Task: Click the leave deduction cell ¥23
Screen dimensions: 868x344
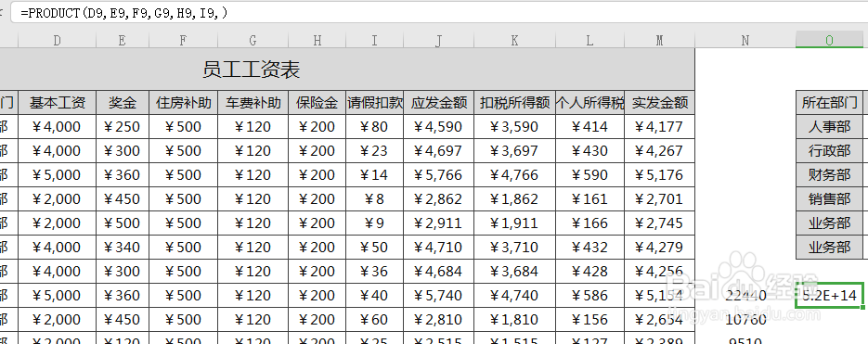Action: tap(375, 150)
